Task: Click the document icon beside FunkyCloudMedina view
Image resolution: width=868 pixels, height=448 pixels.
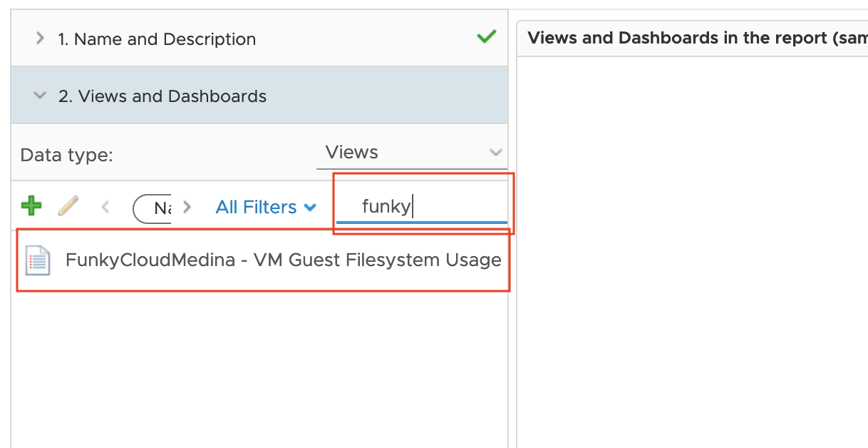Action: (38, 260)
